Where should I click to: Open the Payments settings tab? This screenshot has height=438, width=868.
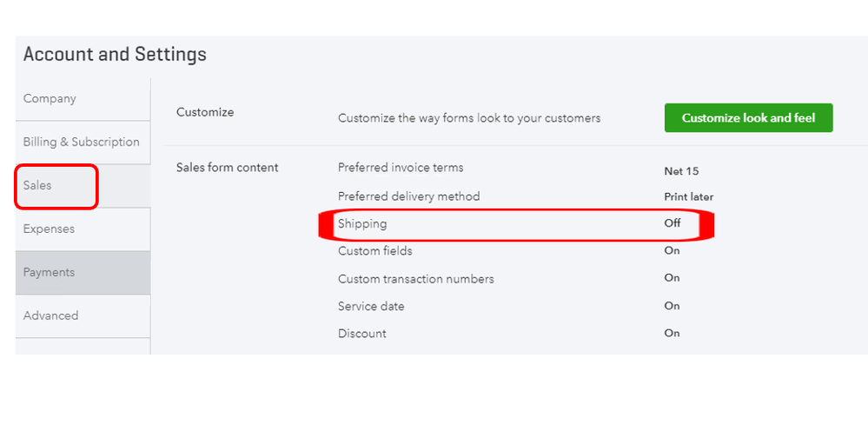[50, 273]
